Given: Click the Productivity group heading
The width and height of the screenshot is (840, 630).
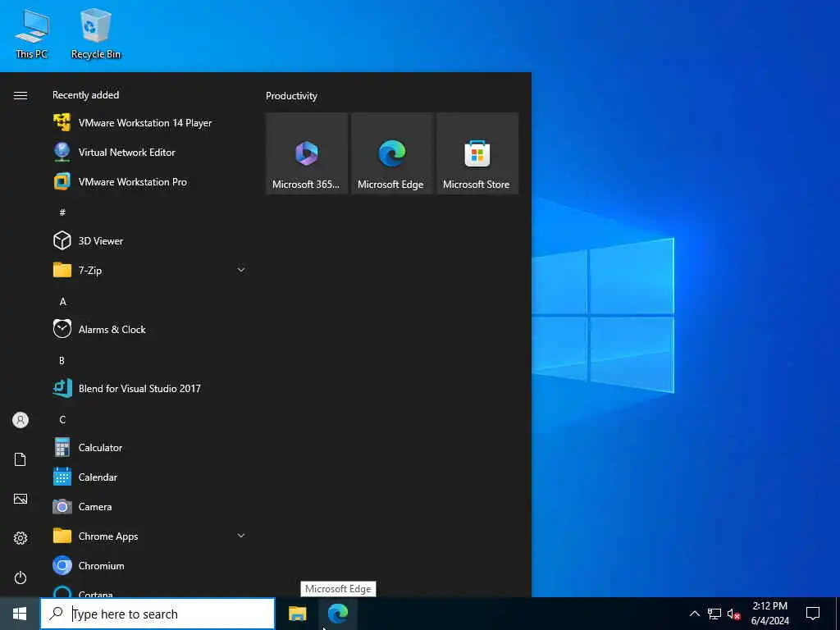Looking at the screenshot, I should tap(291, 96).
